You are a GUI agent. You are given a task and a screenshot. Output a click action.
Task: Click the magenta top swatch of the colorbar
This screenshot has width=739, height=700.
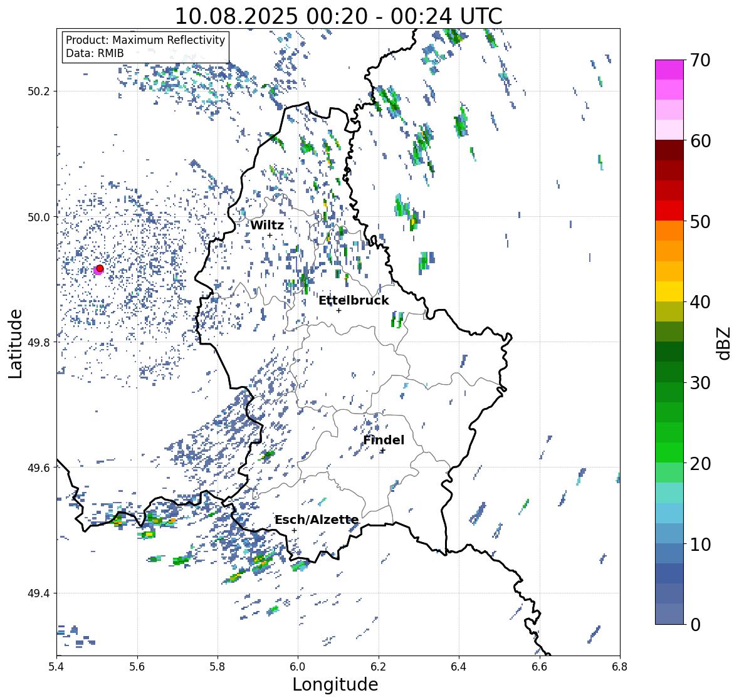click(x=669, y=70)
